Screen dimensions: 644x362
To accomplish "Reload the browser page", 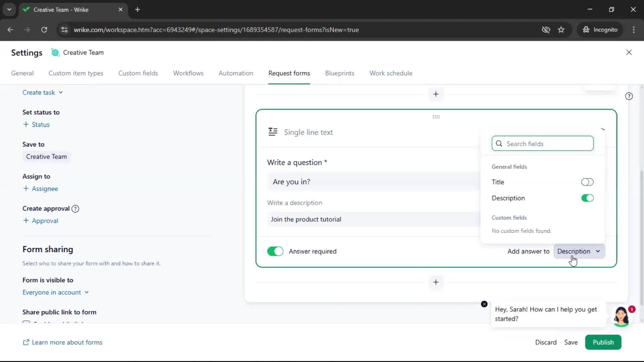I will 44,29.
